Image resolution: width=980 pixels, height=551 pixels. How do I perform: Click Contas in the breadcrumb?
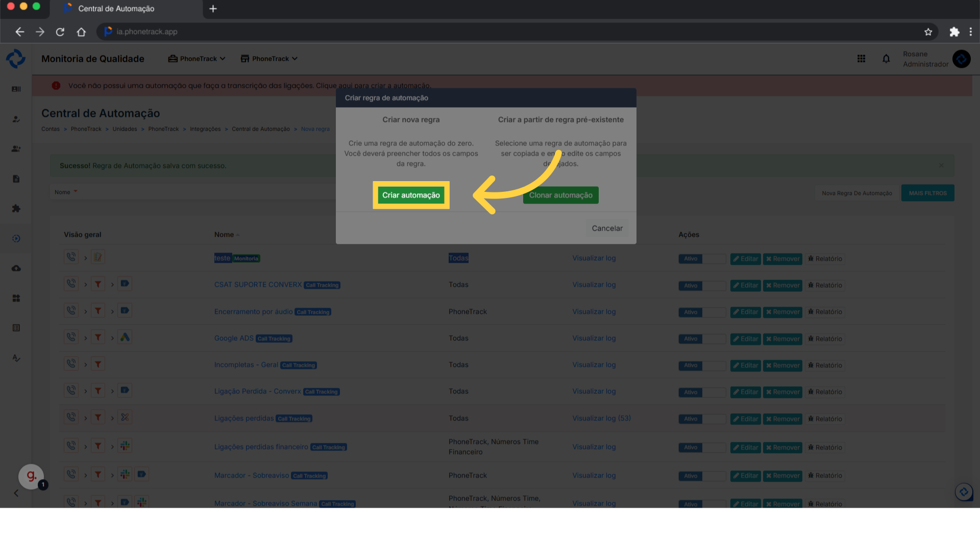[x=51, y=129]
